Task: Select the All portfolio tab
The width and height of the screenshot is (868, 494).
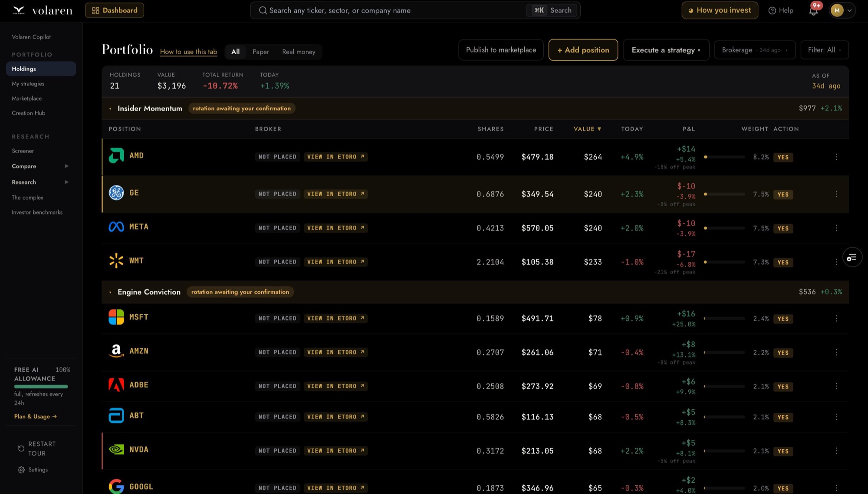Action: click(235, 52)
